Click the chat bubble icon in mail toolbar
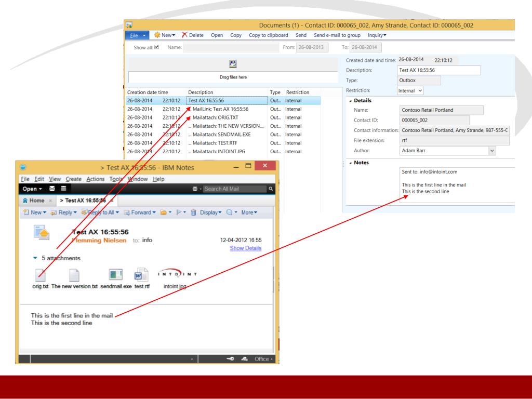This screenshot has height=399, width=532. [229, 212]
